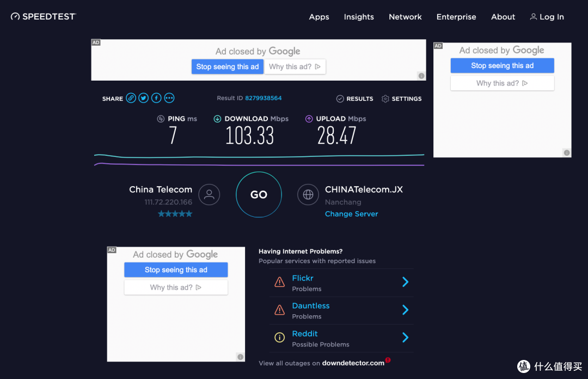588x379 pixels.
Task: Open the Apps menu
Action: coord(318,17)
